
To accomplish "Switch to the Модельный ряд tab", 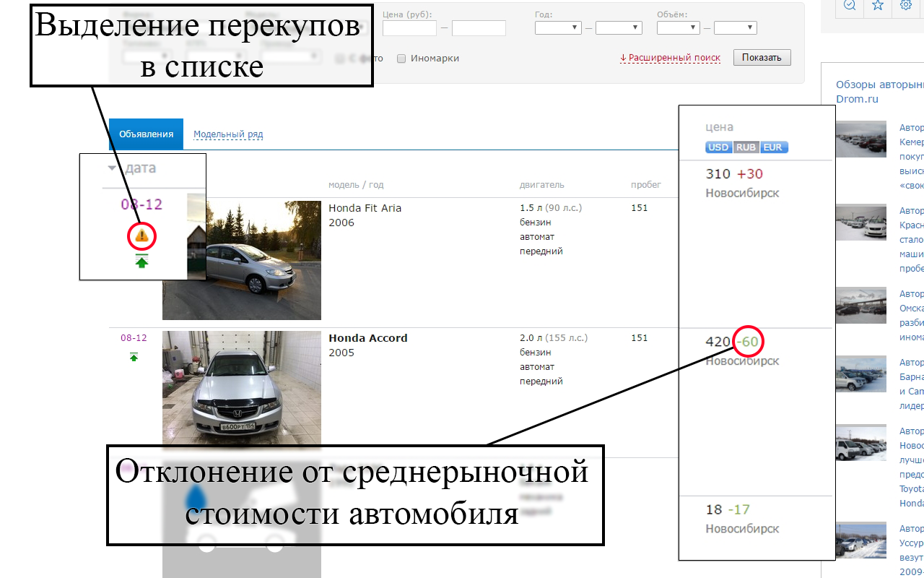I will 228,134.
